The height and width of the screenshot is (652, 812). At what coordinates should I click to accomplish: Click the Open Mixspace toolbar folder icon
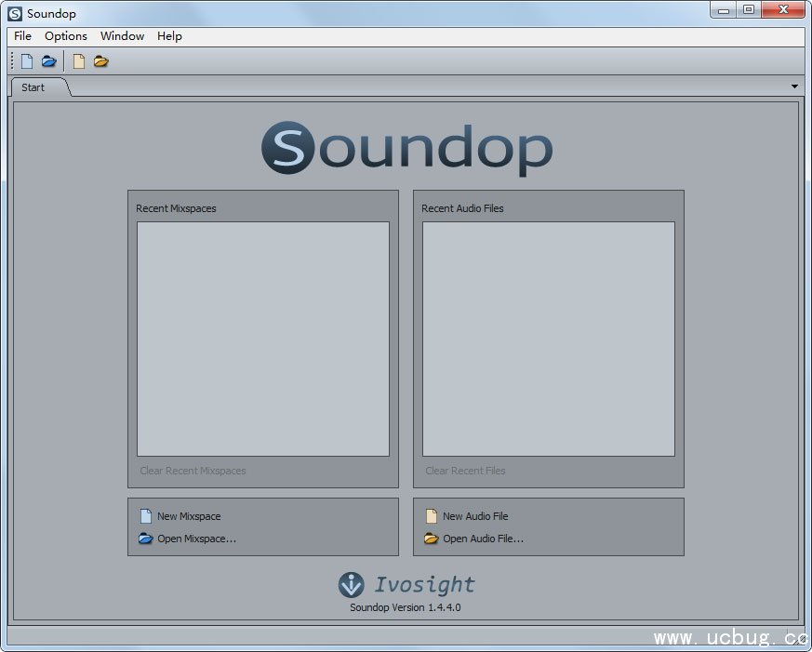click(49, 61)
